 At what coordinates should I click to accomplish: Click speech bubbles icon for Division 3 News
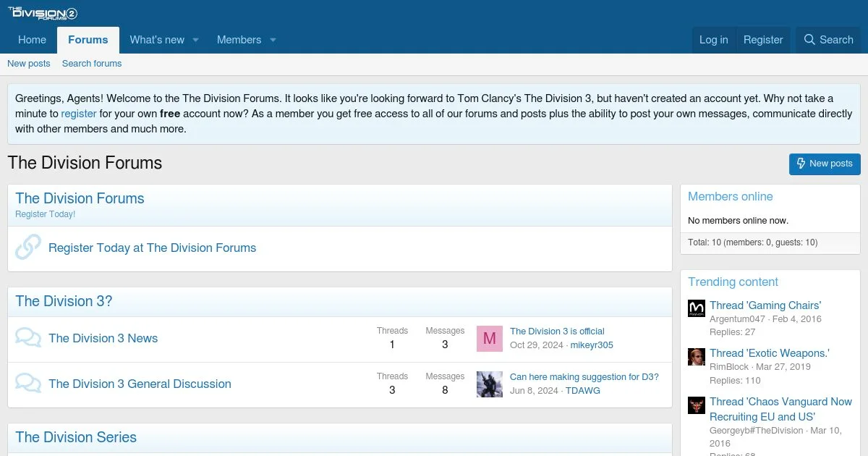click(28, 338)
